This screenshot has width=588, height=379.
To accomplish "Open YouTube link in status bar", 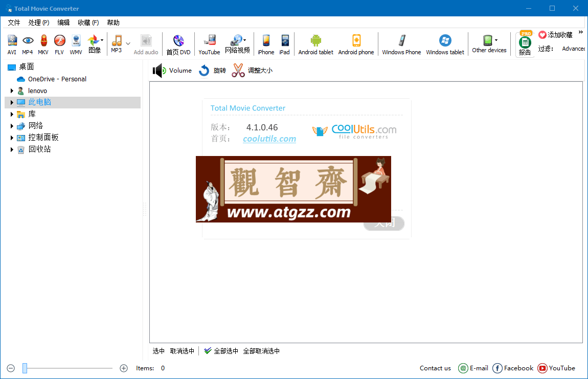I will pos(556,368).
